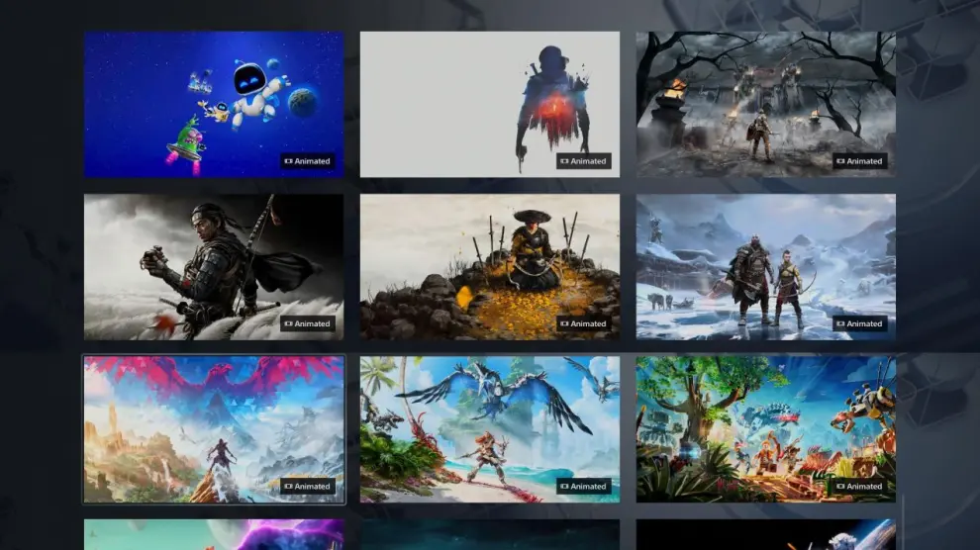Click the Animated badge on yellow leaves wallpaper

[x=584, y=323]
